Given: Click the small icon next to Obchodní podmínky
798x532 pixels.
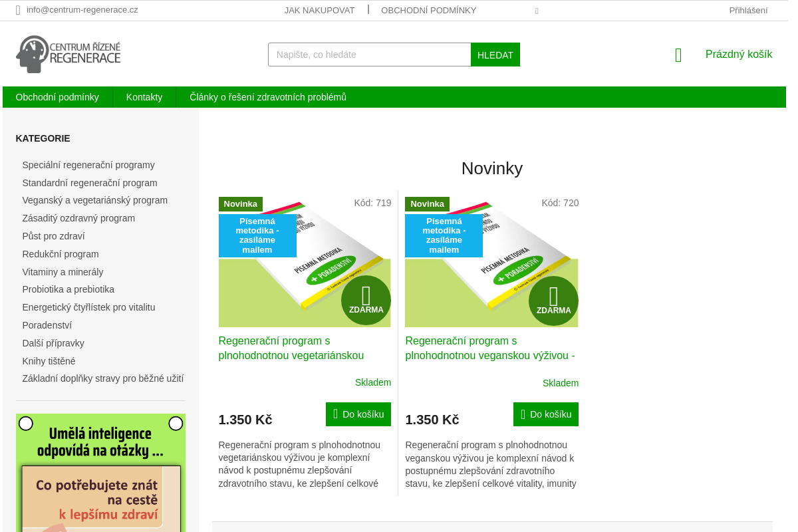Looking at the screenshot, I should coord(537,11).
